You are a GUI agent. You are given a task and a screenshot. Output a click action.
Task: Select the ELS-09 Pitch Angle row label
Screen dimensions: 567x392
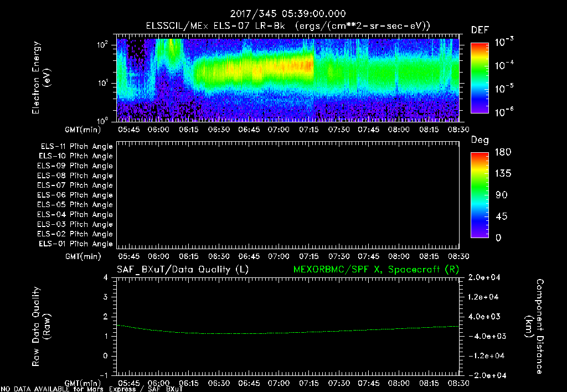pos(75,166)
